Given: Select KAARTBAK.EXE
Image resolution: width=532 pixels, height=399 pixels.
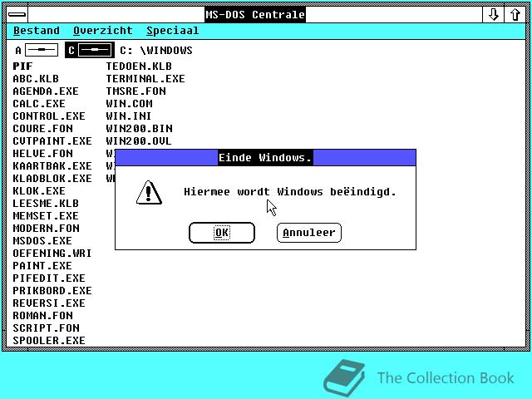Looking at the screenshot, I should 52,166.
